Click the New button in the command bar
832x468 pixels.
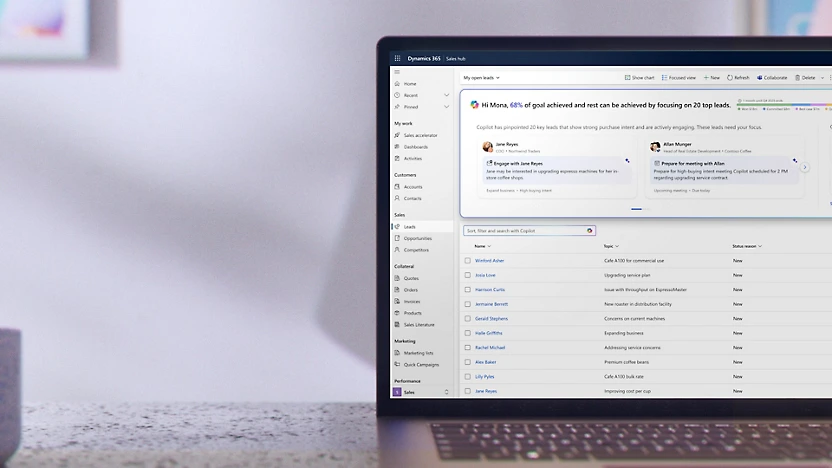tap(712, 77)
